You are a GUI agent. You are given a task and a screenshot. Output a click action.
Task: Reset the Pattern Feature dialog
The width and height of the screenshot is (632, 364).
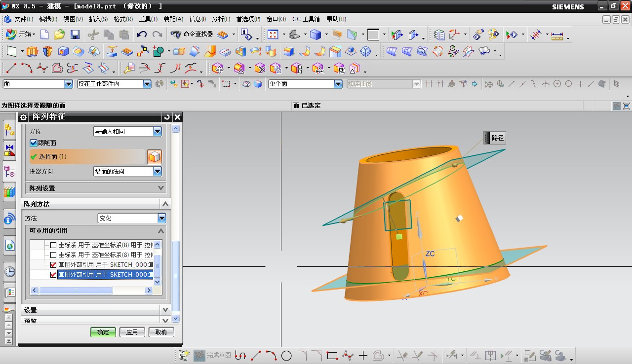[167, 117]
